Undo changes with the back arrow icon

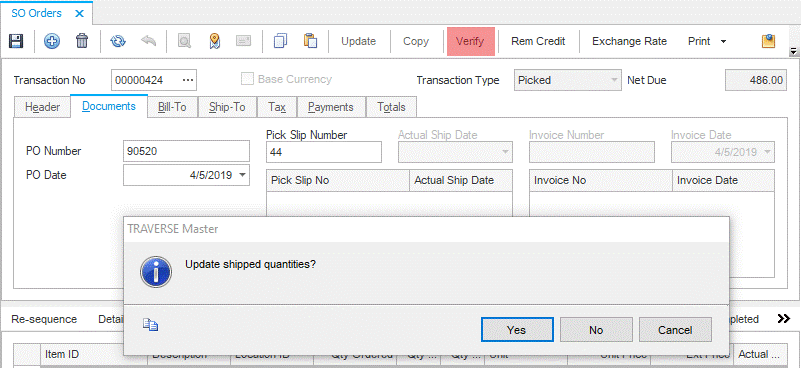coord(148,41)
